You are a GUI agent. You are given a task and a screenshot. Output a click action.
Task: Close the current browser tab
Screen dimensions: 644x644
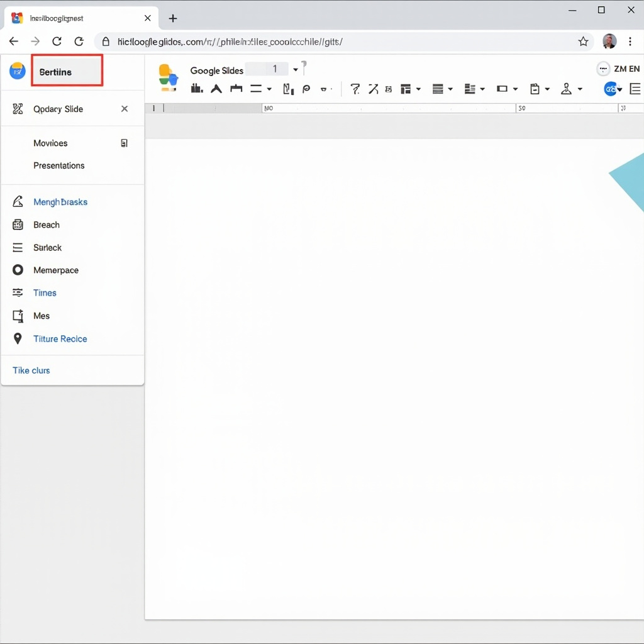[147, 18]
